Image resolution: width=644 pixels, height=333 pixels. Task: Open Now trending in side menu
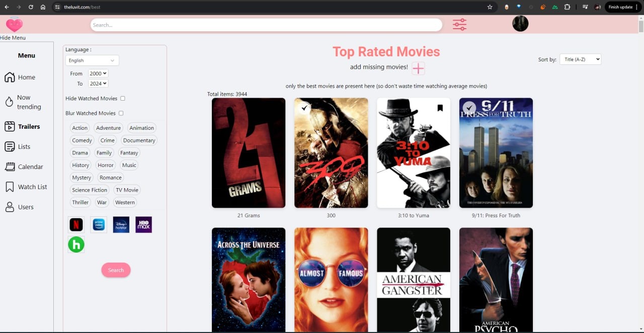coord(23,102)
